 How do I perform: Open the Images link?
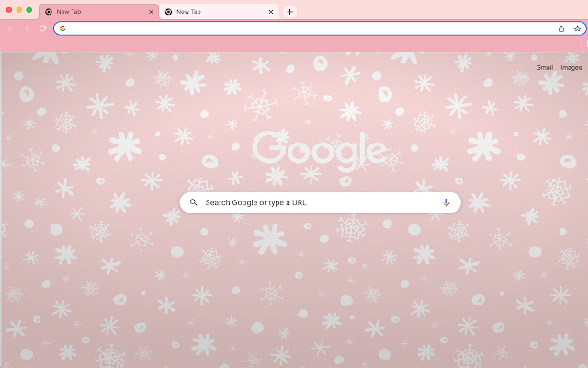coord(571,67)
